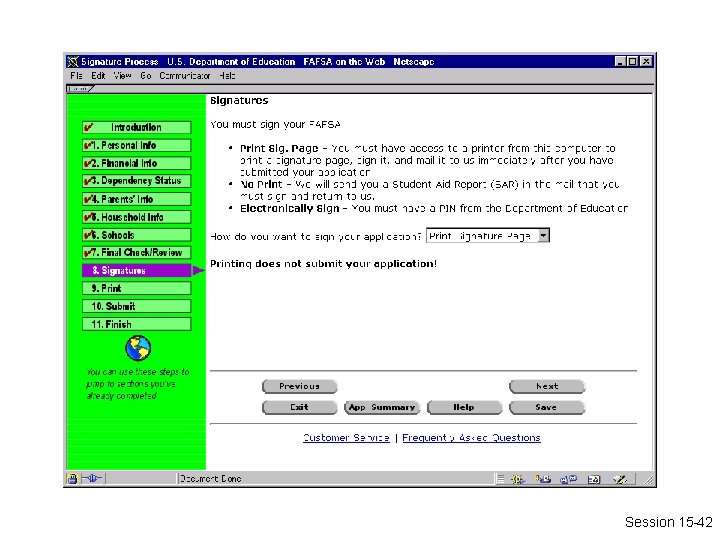
Task: Go to step 2 Financial Info
Action: 136,163
